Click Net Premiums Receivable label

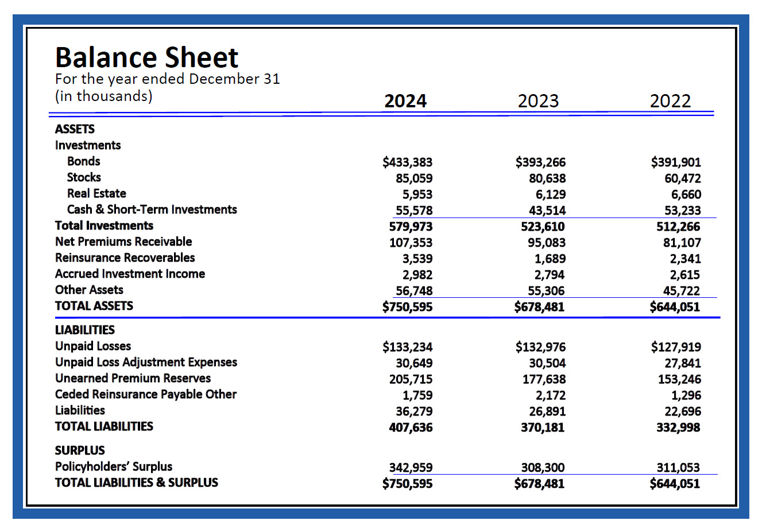[123, 242]
